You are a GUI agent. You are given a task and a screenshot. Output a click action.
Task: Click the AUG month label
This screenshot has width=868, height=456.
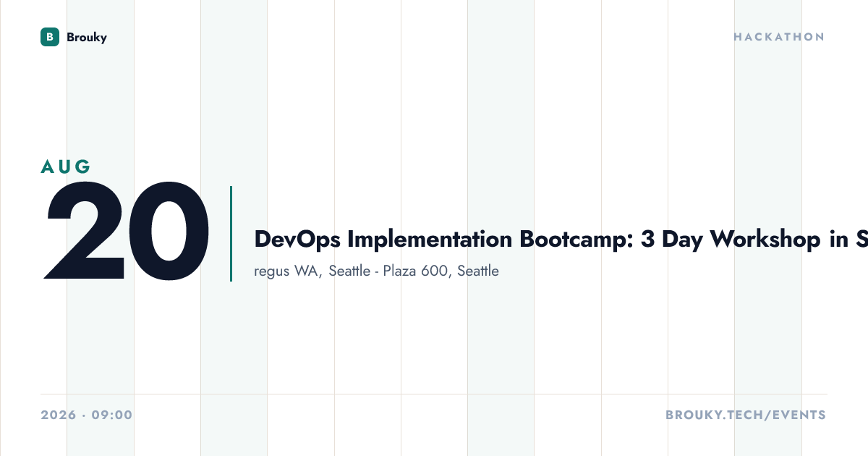[66, 166]
